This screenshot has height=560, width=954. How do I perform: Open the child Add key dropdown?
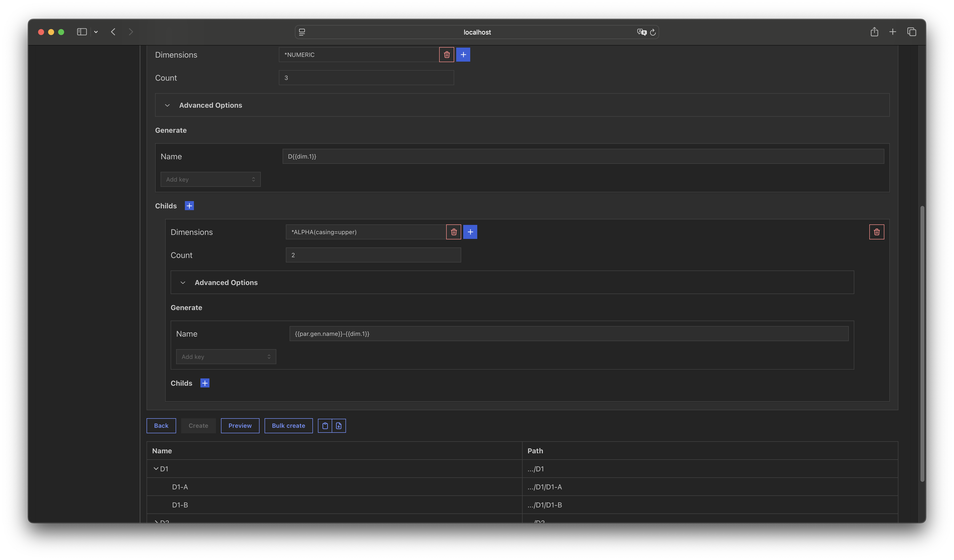(226, 357)
